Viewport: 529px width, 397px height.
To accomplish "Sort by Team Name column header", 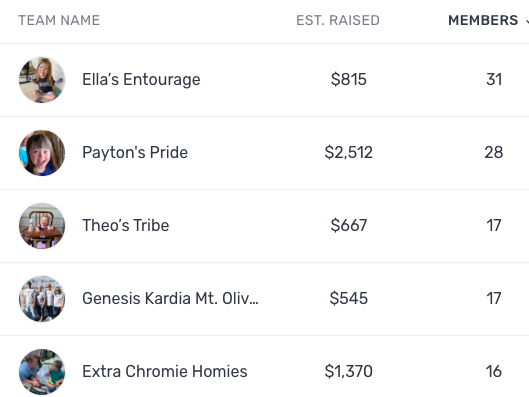I will [59, 20].
